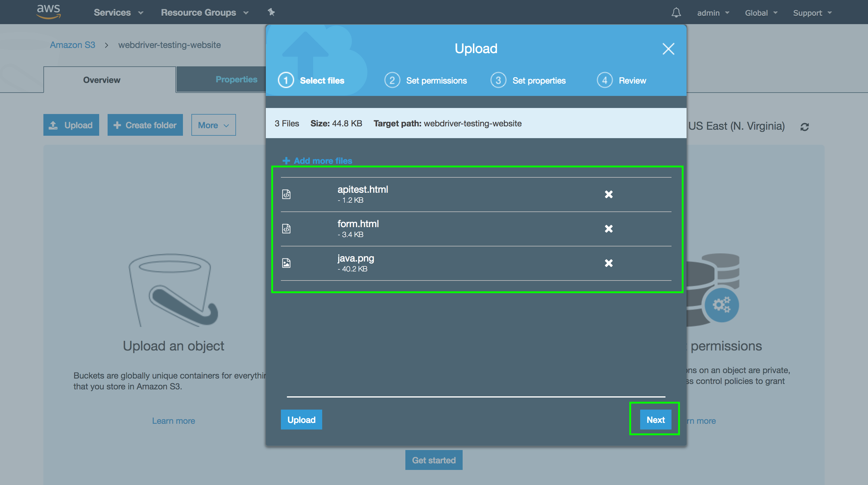Click the pin shortcuts icon in navbar

click(x=271, y=12)
